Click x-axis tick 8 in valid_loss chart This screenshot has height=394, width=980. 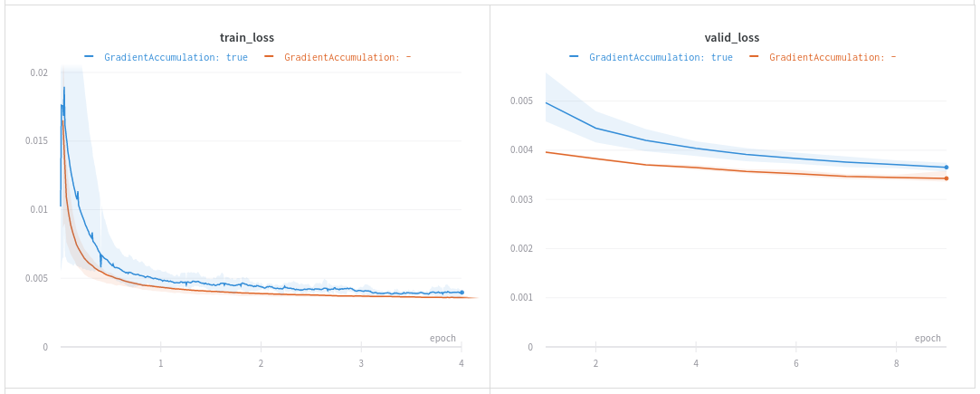896,363
